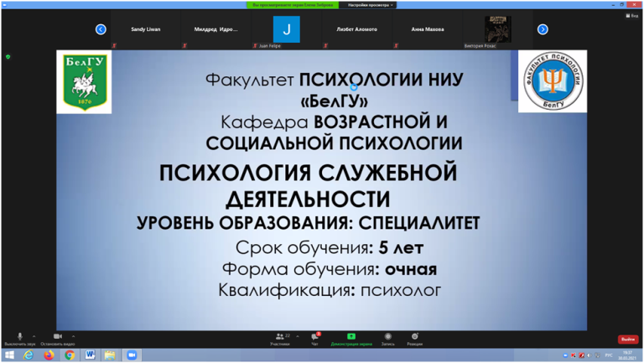
Task: Select Sandy Liwan's participant tile
Action: click(146, 30)
